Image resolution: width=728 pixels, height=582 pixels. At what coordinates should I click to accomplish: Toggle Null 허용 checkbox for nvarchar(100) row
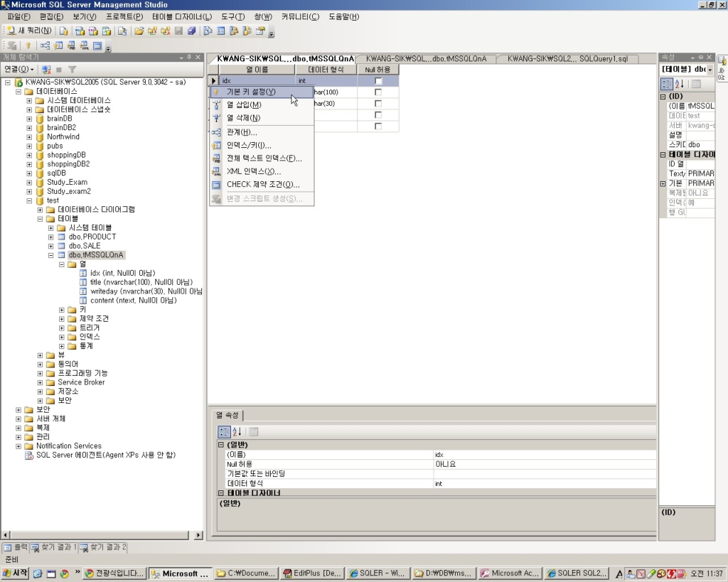tap(378, 92)
